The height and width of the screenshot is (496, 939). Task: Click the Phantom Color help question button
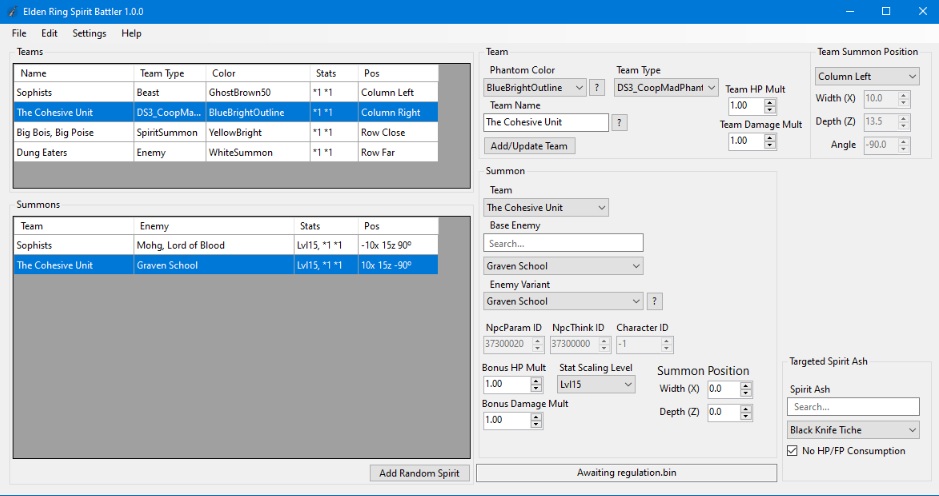(x=596, y=87)
